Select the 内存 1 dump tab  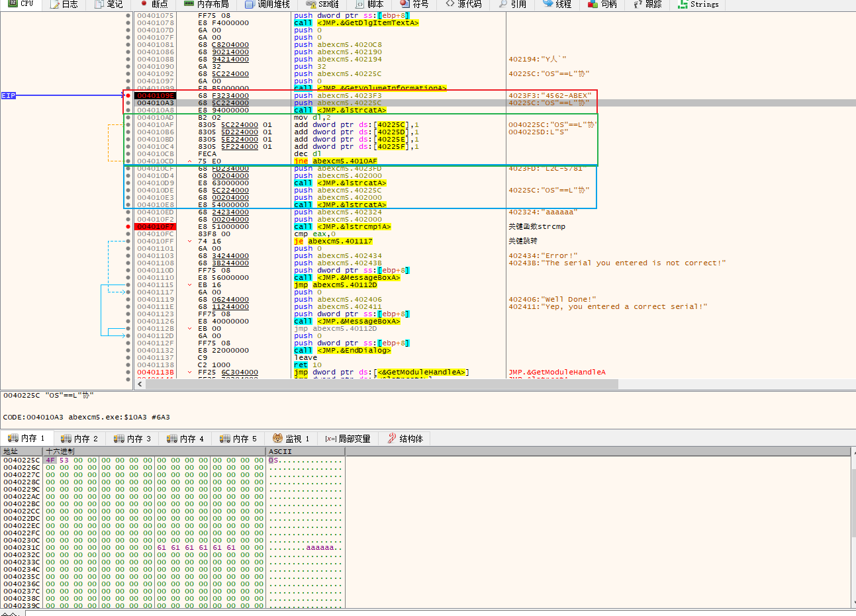(x=26, y=438)
